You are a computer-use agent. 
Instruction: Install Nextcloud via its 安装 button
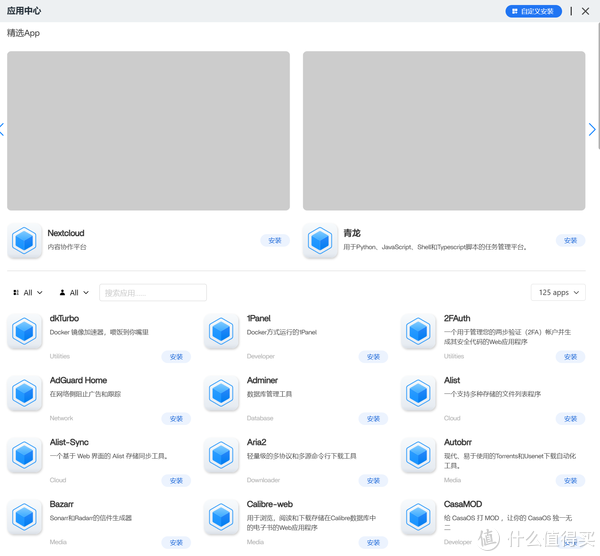[x=275, y=241]
